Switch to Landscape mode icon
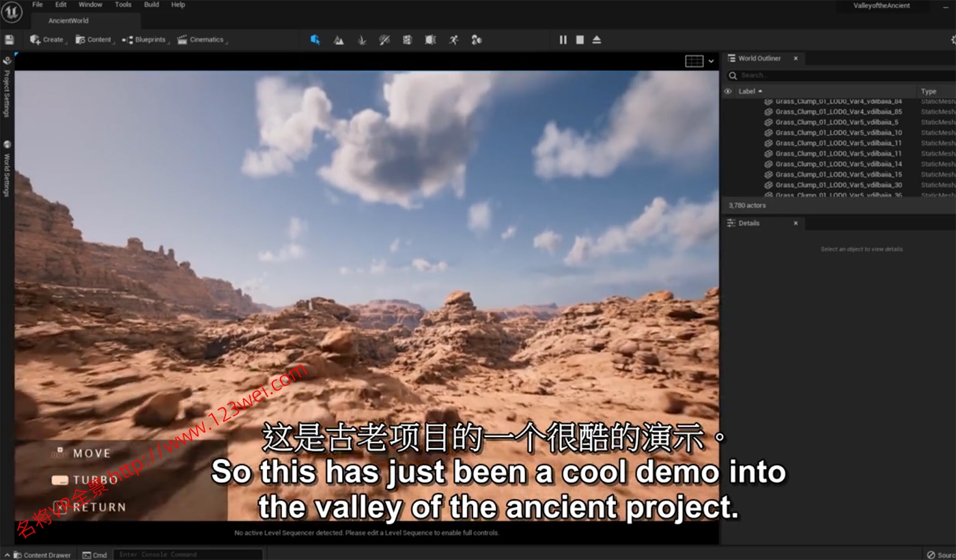This screenshot has height=560, width=956. (x=338, y=40)
